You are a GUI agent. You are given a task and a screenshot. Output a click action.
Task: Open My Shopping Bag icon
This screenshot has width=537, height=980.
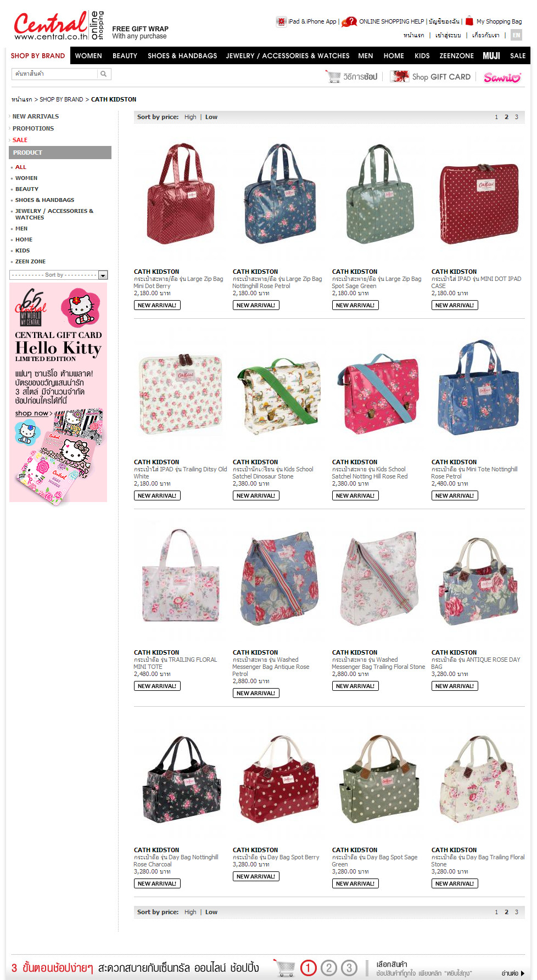(x=469, y=21)
